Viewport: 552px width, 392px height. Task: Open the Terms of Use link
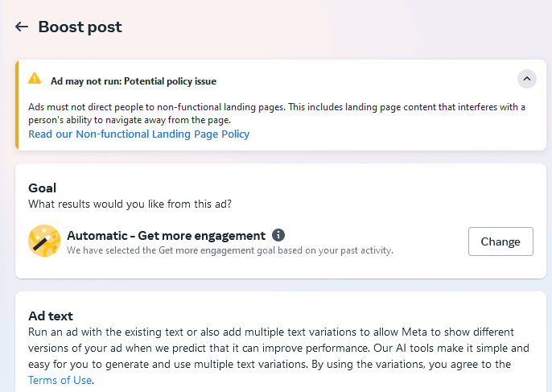pos(60,380)
